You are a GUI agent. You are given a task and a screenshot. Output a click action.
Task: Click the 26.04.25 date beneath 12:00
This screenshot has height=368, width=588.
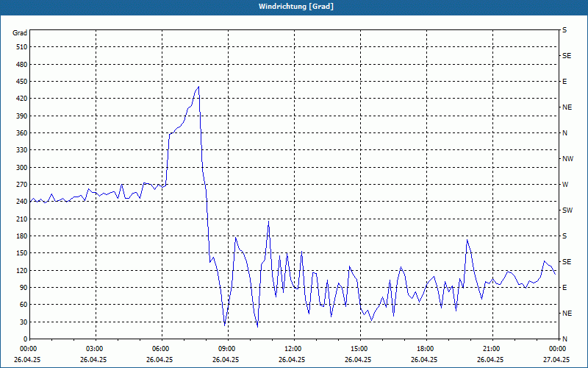coord(292,359)
